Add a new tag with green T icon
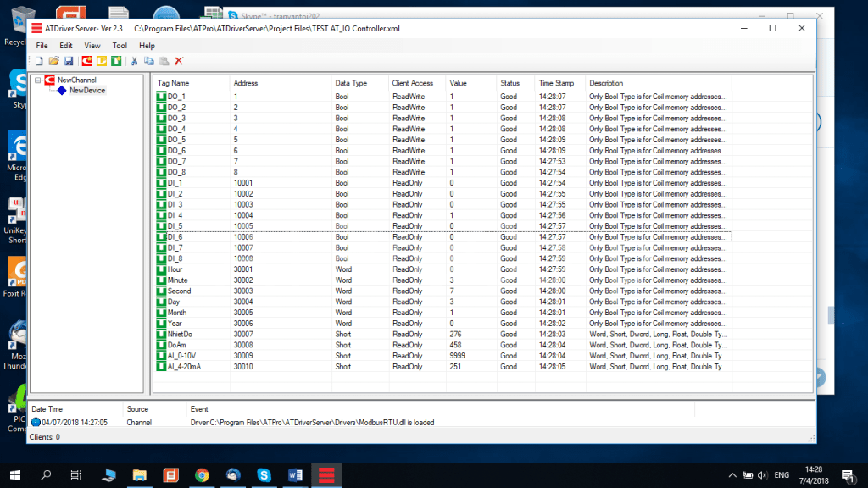868x488 pixels. tap(116, 61)
